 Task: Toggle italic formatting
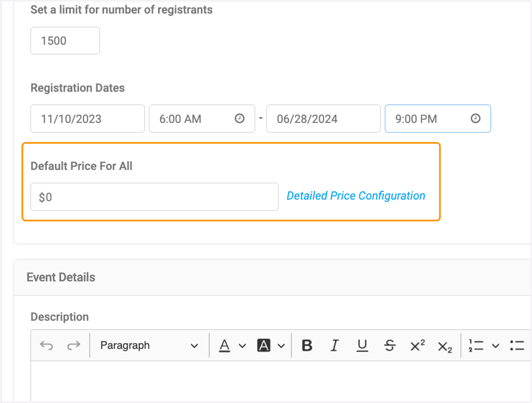coord(335,345)
